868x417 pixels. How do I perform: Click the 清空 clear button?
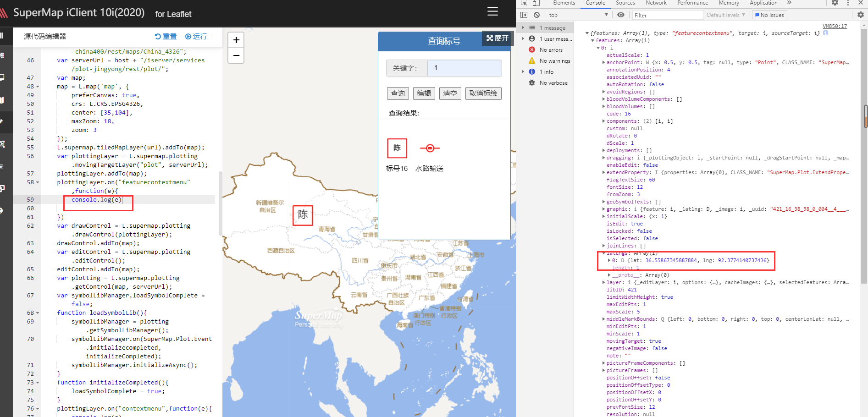point(450,93)
